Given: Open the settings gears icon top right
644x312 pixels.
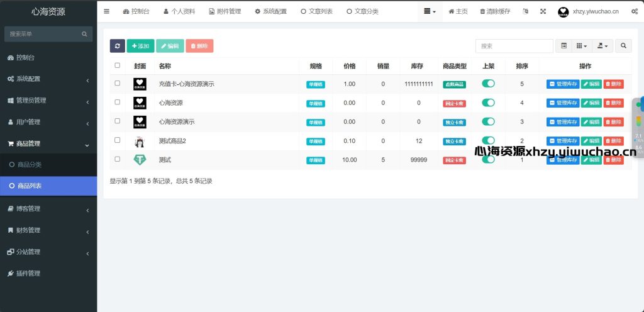Looking at the screenshot, I should click(634, 11).
